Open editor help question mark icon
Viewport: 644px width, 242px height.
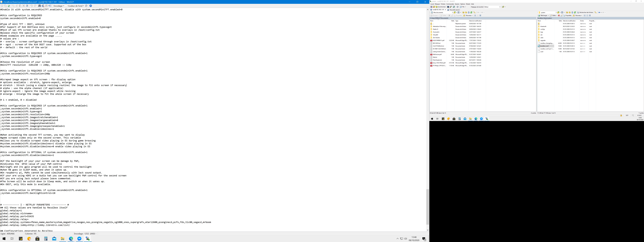click(91, 6)
